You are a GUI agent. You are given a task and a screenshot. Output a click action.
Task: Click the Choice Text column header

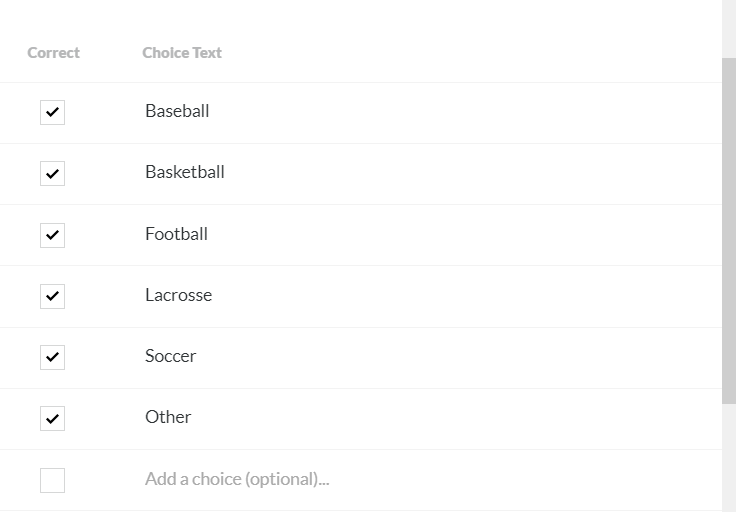[182, 53]
